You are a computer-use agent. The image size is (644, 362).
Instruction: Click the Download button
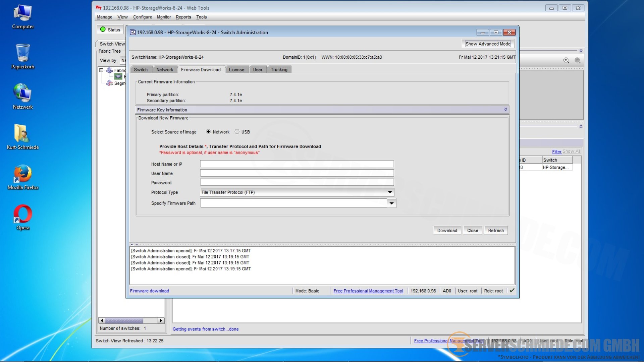447,231
